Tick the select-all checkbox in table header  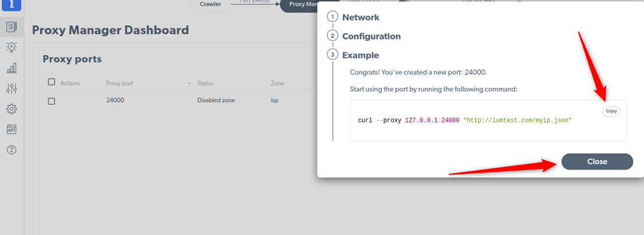52,82
